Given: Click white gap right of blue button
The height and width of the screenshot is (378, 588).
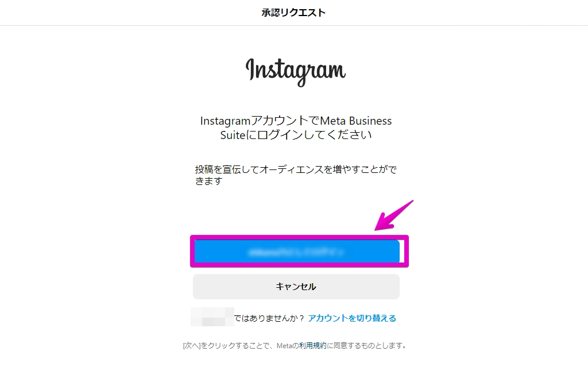Looking at the screenshot, I should coord(401,251).
